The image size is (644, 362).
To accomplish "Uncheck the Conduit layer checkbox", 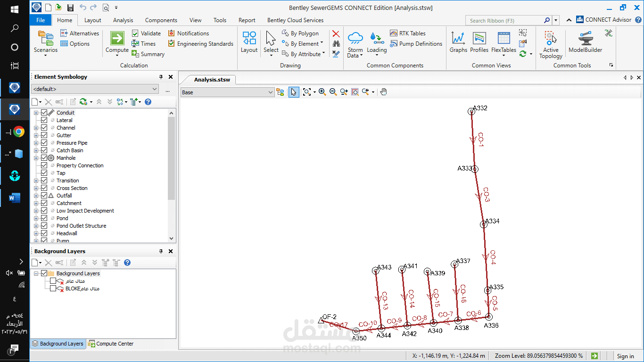I will click(x=44, y=113).
